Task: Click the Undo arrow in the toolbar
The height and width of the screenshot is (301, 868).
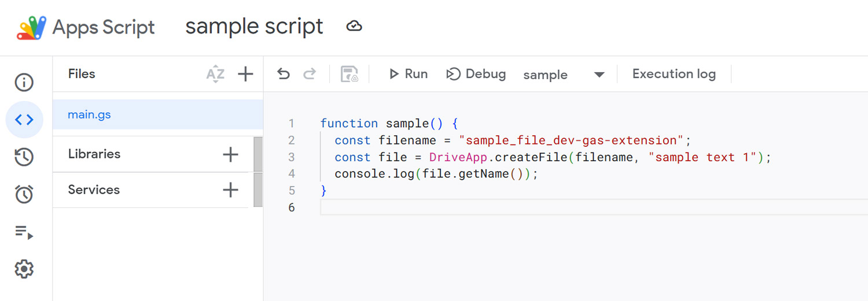Action: coord(283,74)
